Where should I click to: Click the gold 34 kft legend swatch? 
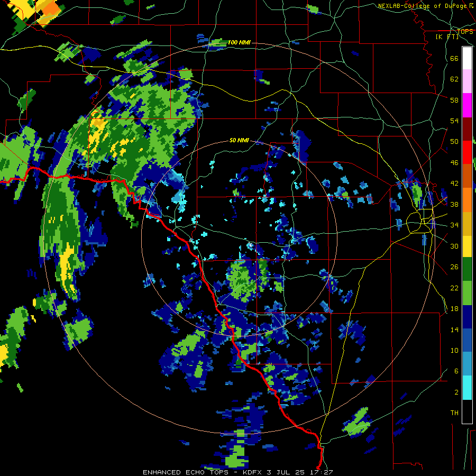point(467,224)
